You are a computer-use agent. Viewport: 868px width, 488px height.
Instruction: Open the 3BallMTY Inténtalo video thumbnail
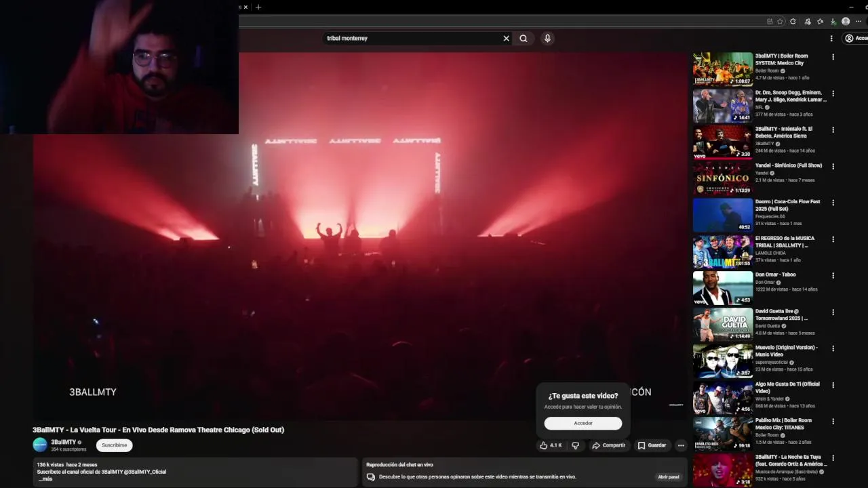coord(723,142)
